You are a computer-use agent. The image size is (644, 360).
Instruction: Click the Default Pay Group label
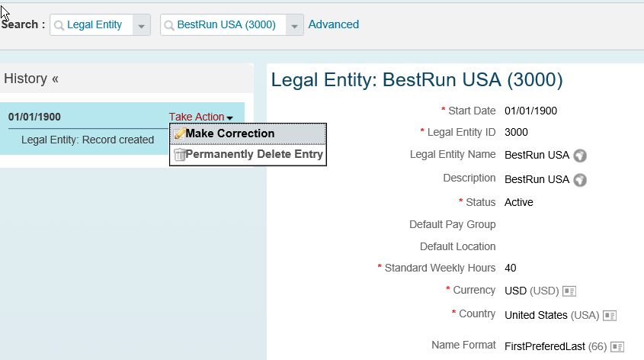point(453,225)
